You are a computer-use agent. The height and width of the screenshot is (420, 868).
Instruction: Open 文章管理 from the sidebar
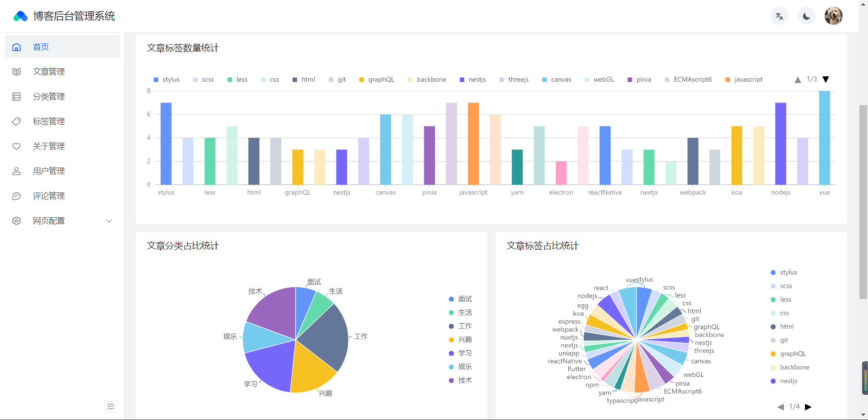[62, 72]
